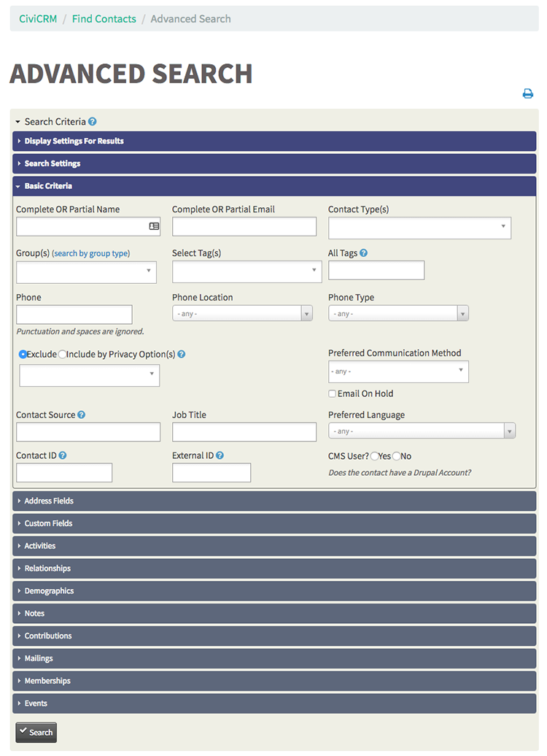Choose Include by Privacy Option(s)
The image size is (547, 756).
(63, 354)
